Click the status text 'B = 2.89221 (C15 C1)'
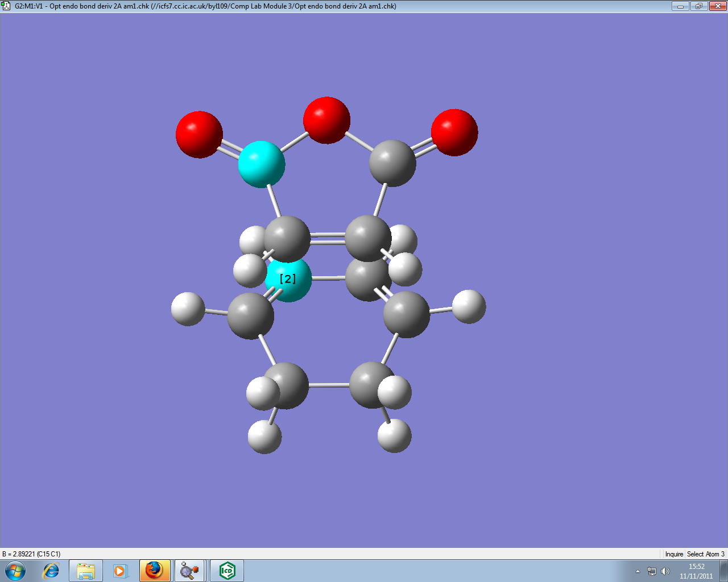 click(x=32, y=554)
